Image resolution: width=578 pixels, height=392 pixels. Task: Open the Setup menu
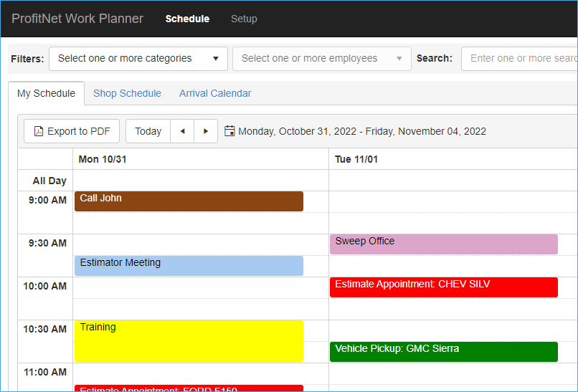coord(244,19)
